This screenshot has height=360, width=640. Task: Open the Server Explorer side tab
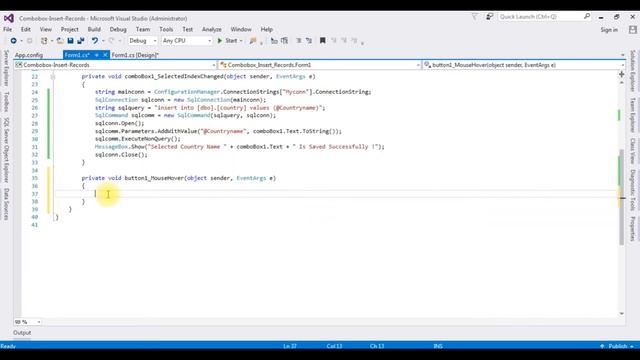[x=6, y=68]
